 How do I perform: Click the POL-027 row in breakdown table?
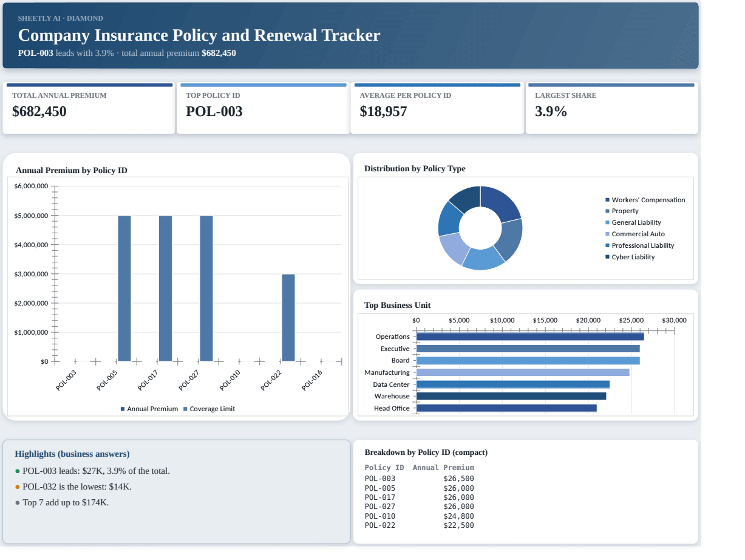click(x=420, y=507)
